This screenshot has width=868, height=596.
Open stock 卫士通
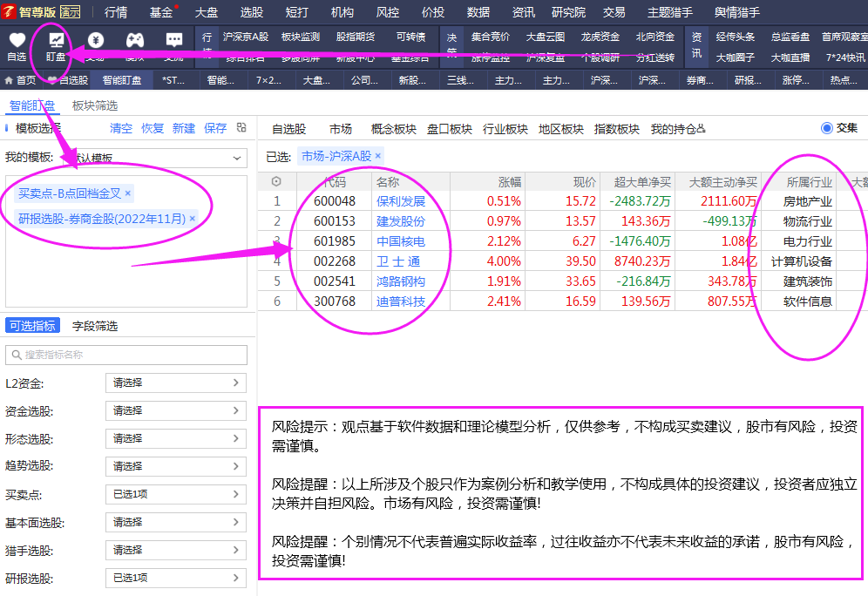tap(398, 261)
